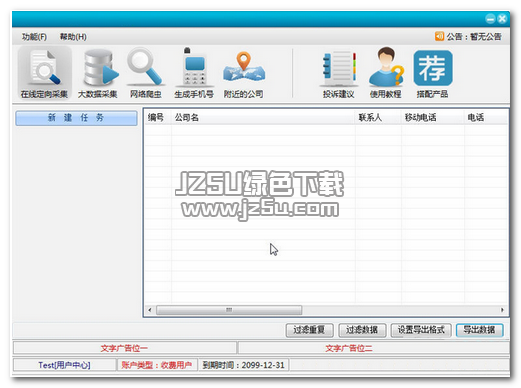Screen dimensions: 521x388
Task: Open the Test[用户中心] link
Action: point(64,365)
